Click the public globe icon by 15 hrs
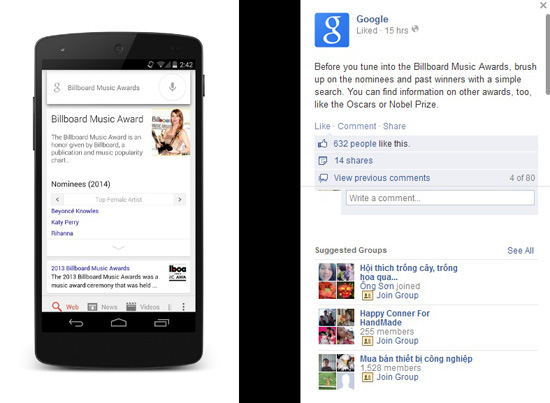Image resolution: width=550 pixels, height=403 pixels. point(415,29)
